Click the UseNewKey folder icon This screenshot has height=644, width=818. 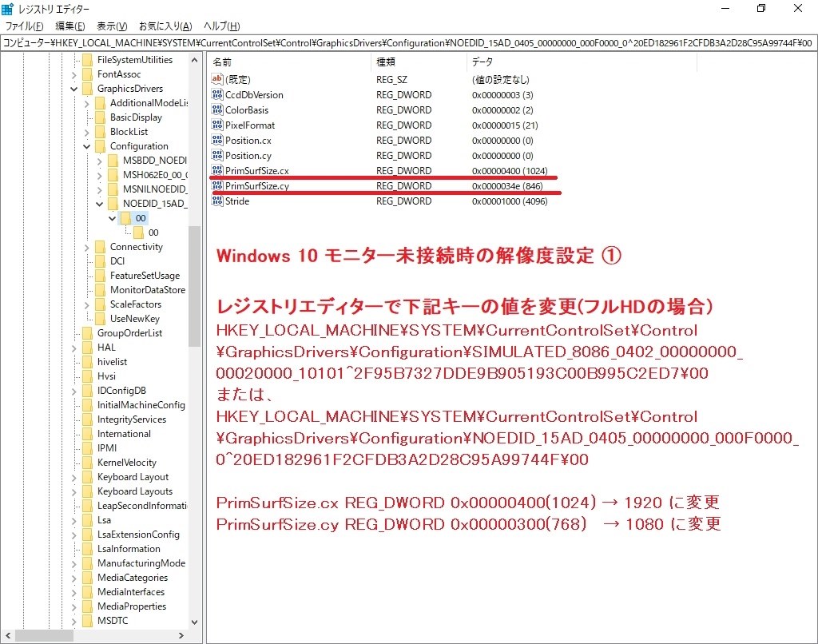point(100,318)
